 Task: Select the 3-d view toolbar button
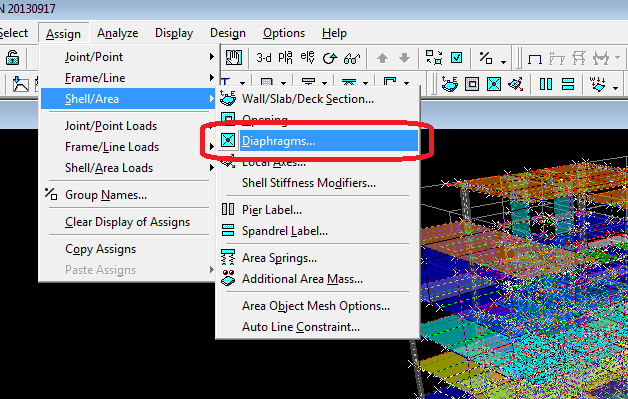click(x=264, y=58)
